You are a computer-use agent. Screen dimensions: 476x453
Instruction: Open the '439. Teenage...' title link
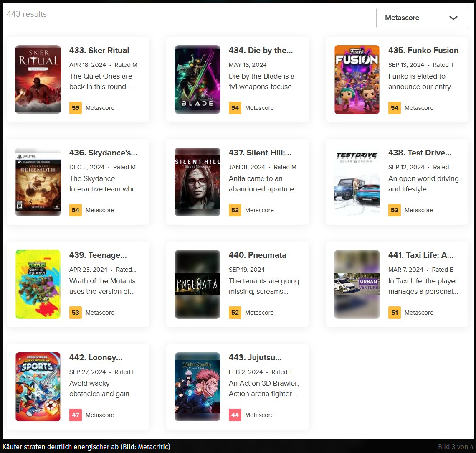click(x=98, y=255)
